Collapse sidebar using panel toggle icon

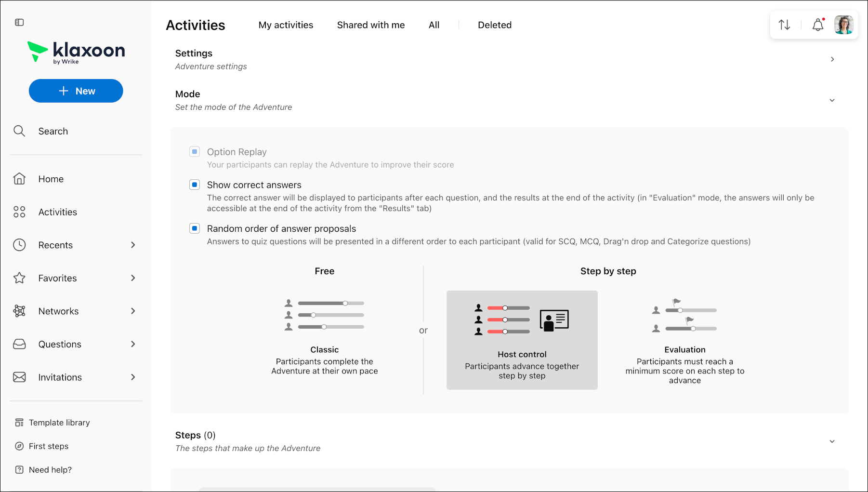[19, 22]
